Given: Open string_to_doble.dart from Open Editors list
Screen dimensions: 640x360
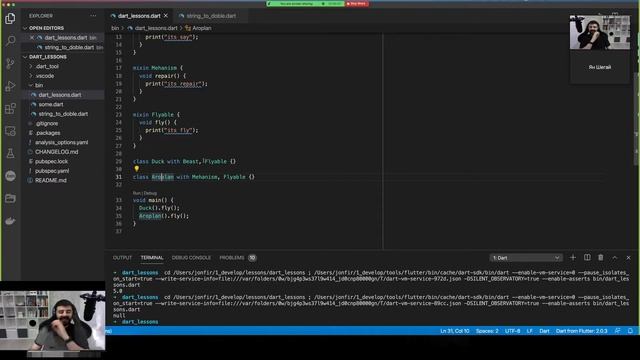Looking at the screenshot, I should (69, 47).
